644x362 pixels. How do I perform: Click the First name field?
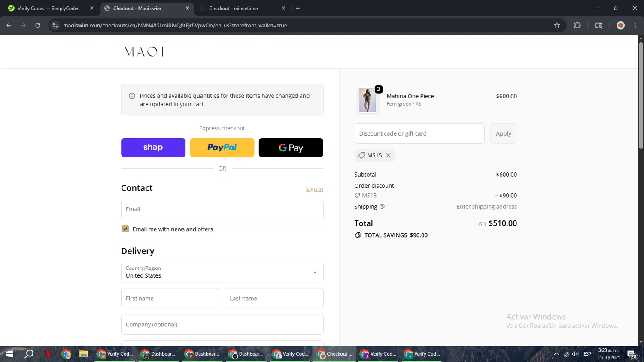tap(170, 298)
